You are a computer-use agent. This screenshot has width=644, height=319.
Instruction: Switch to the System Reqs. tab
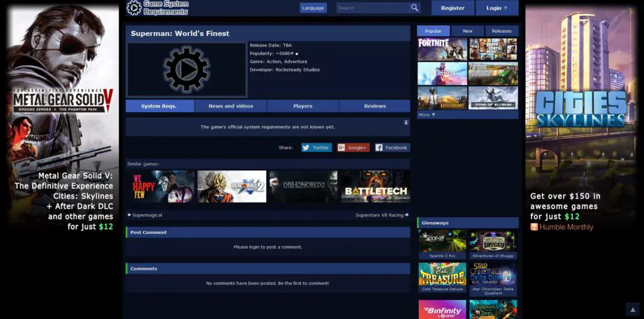(x=158, y=106)
